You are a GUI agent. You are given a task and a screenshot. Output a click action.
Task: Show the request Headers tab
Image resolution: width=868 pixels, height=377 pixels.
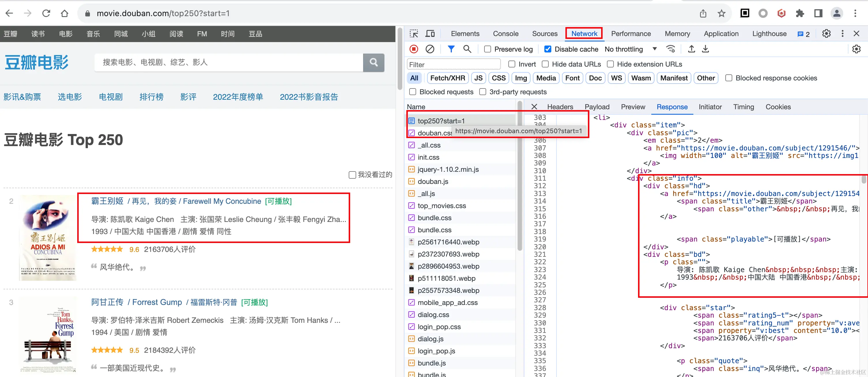[x=560, y=107]
